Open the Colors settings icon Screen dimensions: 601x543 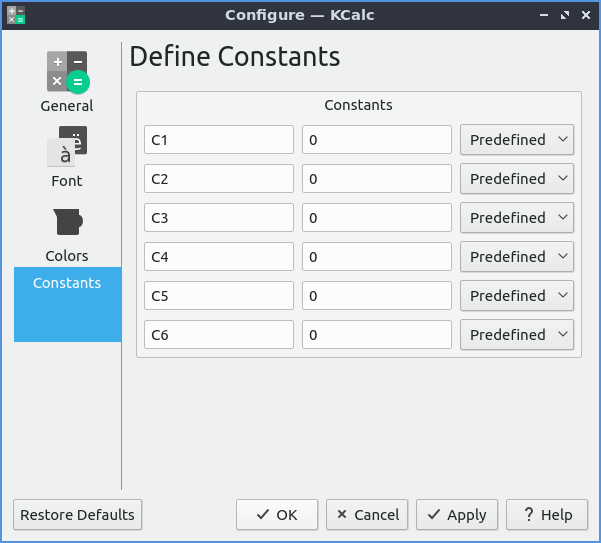pyautogui.click(x=67, y=223)
